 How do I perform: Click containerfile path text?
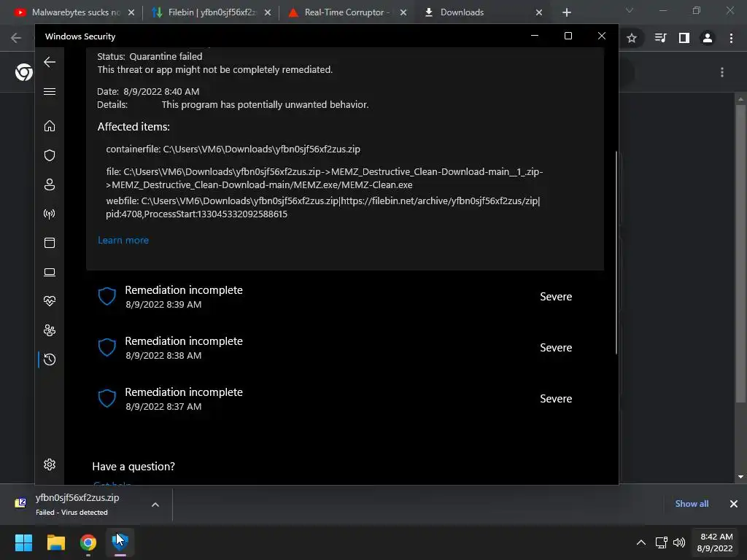233,149
